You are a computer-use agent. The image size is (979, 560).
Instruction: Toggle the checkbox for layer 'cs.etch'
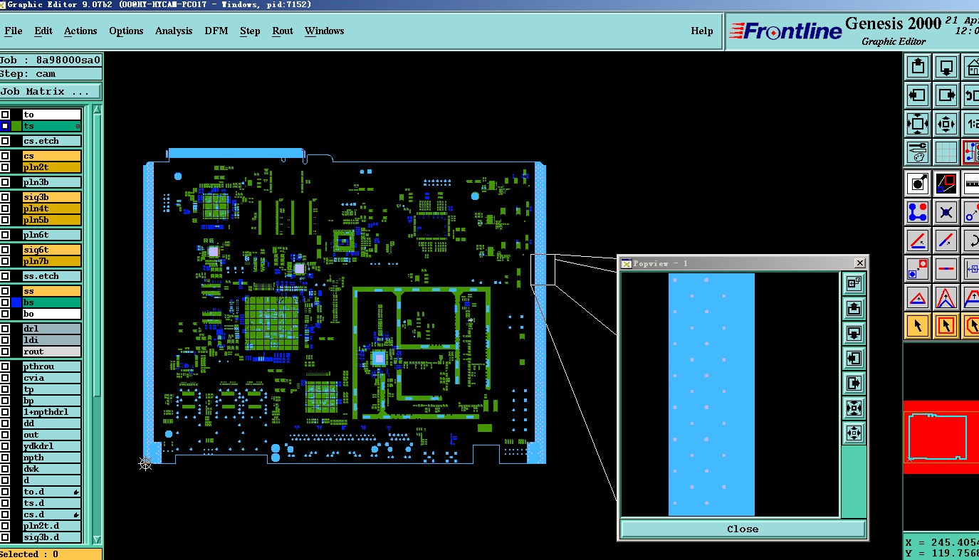pos(5,141)
